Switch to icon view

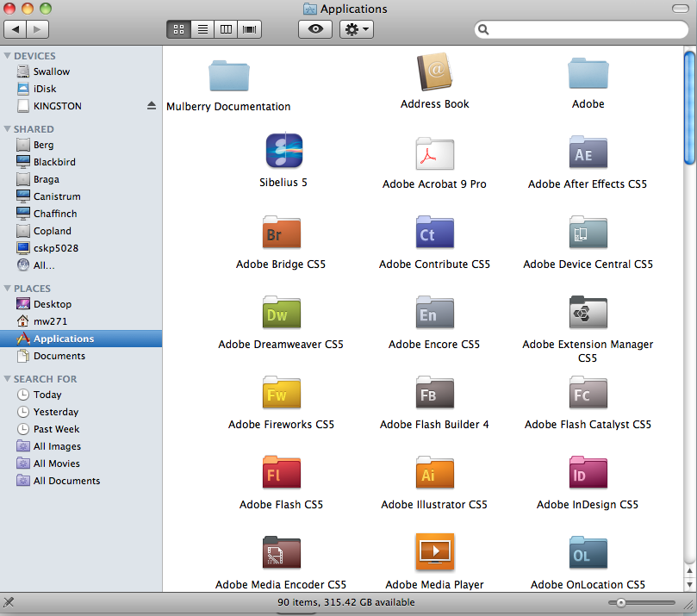[x=178, y=29]
